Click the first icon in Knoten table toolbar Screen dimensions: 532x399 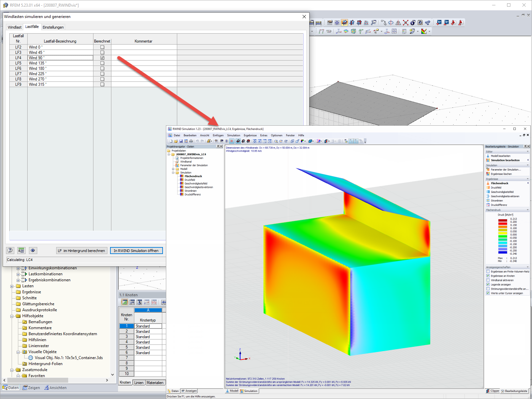tap(125, 302)
